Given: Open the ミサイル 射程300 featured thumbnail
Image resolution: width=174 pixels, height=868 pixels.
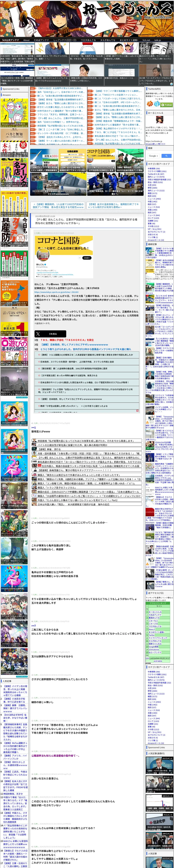Looking at the screenshot, I should [44, 161].
